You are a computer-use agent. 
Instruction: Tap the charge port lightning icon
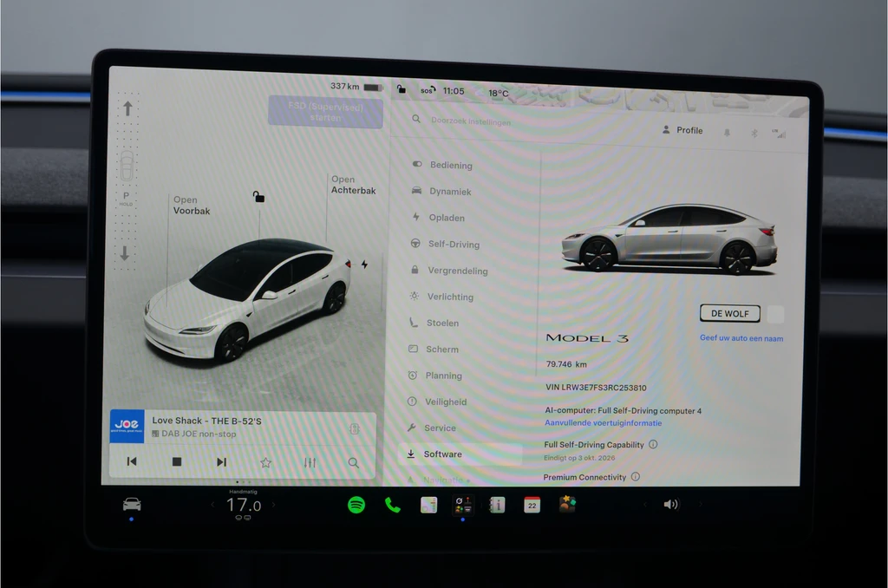click(x=365, y=265)
